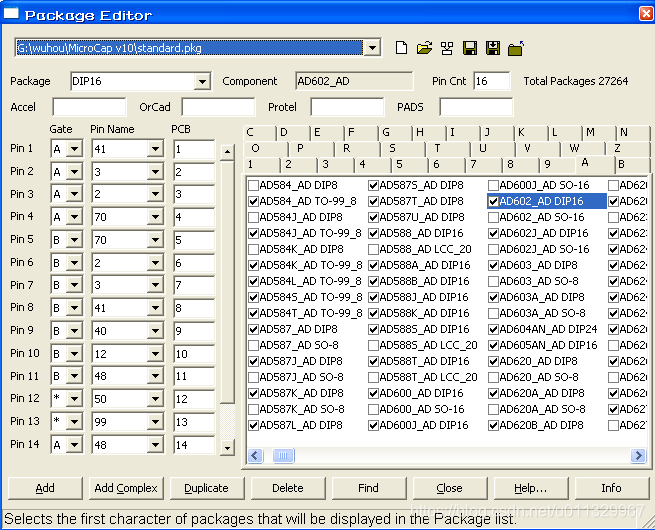Expand Pin 12 Gate dropdown
This screenshot has height=530, width=655.
(x=74, y=399)
